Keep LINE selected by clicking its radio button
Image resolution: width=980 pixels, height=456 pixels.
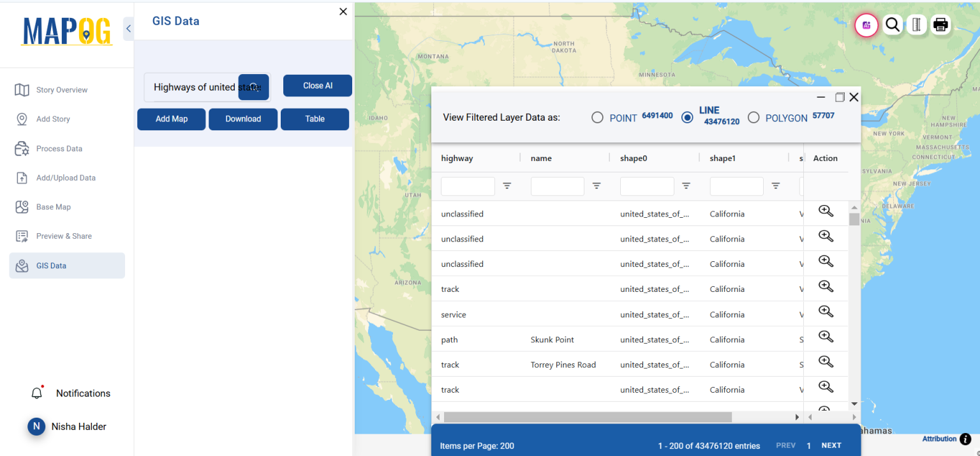687,117
